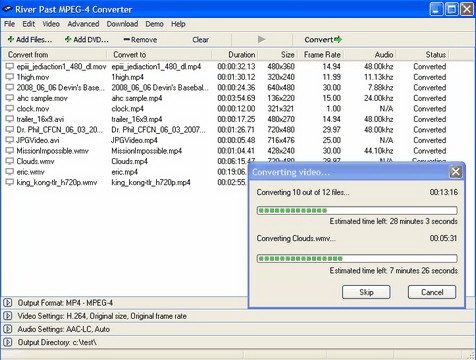Image resolution: width=476 pixels, height=360 pixels.
Task: Select the king_kong-tlr_h720p.wmv file name
Action: pyautogui.click(x=57, y=182)
